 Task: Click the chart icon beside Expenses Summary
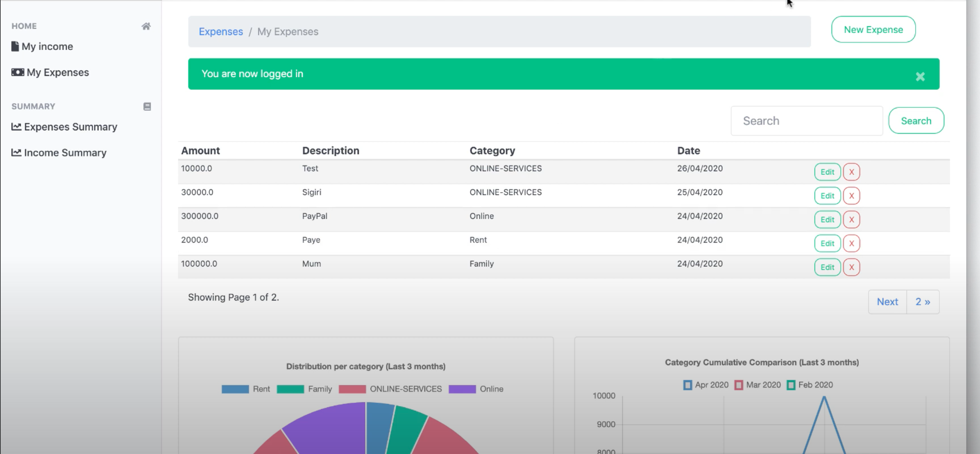coord(16,127)
